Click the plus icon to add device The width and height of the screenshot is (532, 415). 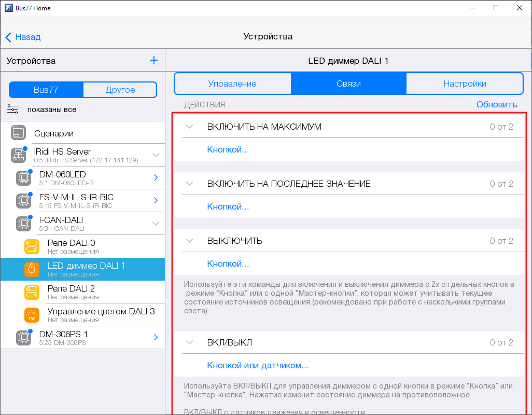[x=153, y=61]
